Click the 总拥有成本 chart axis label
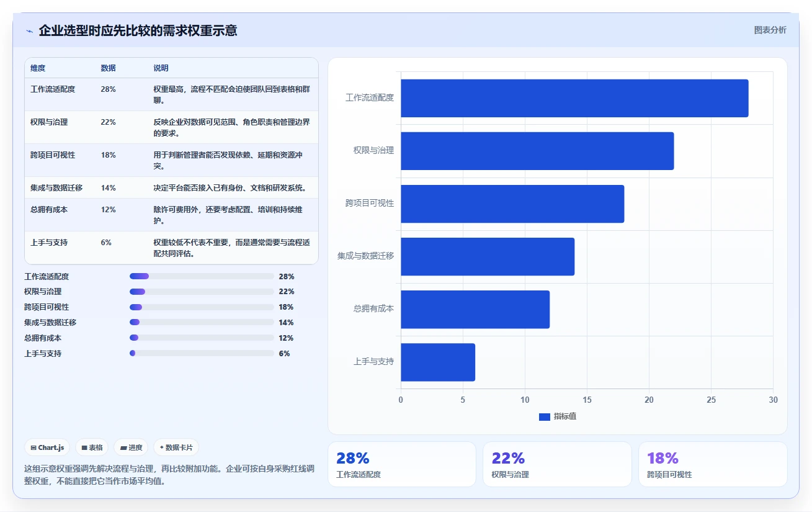This screenshot has width=812, height=512. pos(373,309)
